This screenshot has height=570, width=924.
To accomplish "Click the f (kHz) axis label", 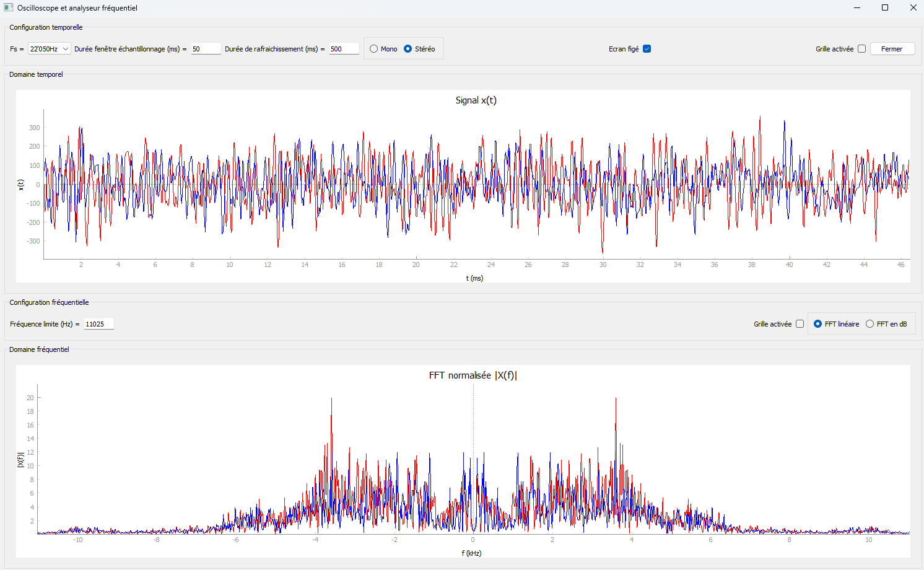I will (x=471, y=553).
